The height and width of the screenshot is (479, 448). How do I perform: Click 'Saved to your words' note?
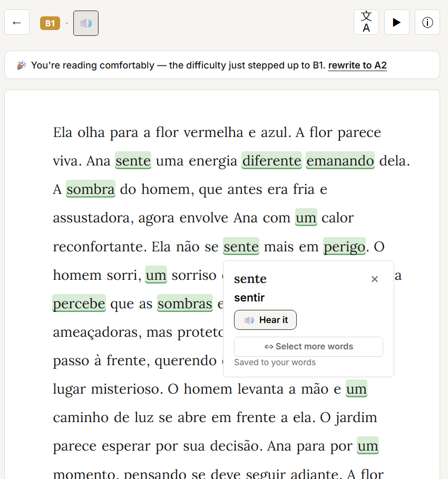[275, 363]
